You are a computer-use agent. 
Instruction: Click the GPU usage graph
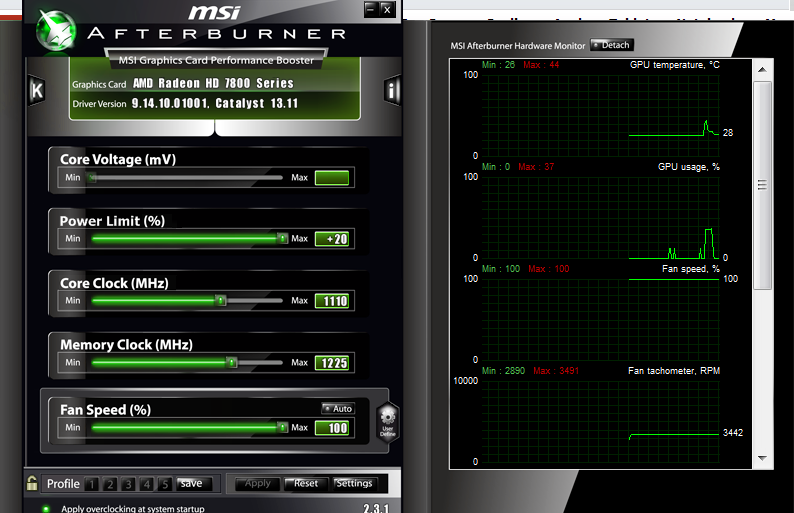600,218
